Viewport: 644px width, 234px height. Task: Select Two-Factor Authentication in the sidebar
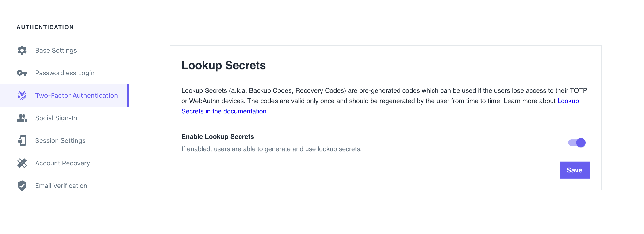[77, 95]
